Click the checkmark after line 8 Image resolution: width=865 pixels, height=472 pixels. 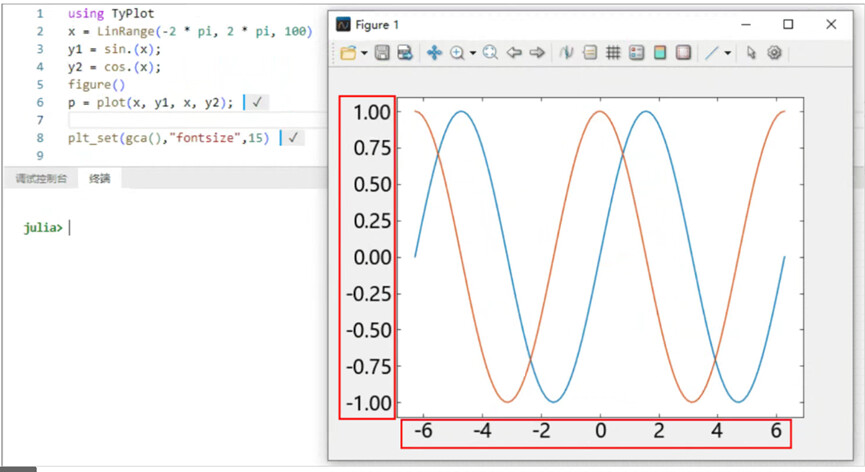pyautogui.click(x=293, y=138)
